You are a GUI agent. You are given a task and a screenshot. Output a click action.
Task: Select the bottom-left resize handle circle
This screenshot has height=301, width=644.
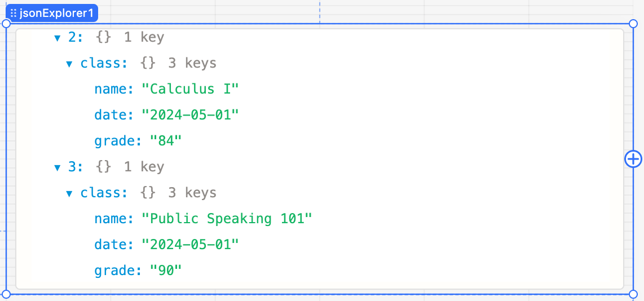(6, 294)
